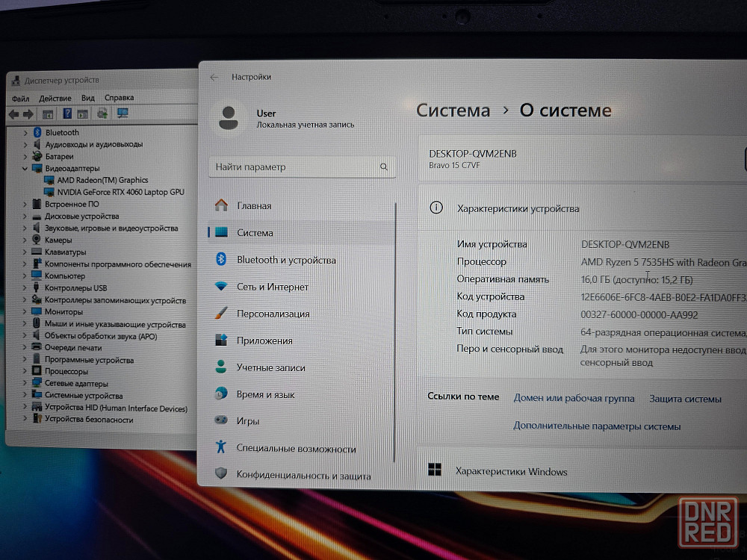Open the Справка menu
747x560 pixels.
click(x=119, y=98)
